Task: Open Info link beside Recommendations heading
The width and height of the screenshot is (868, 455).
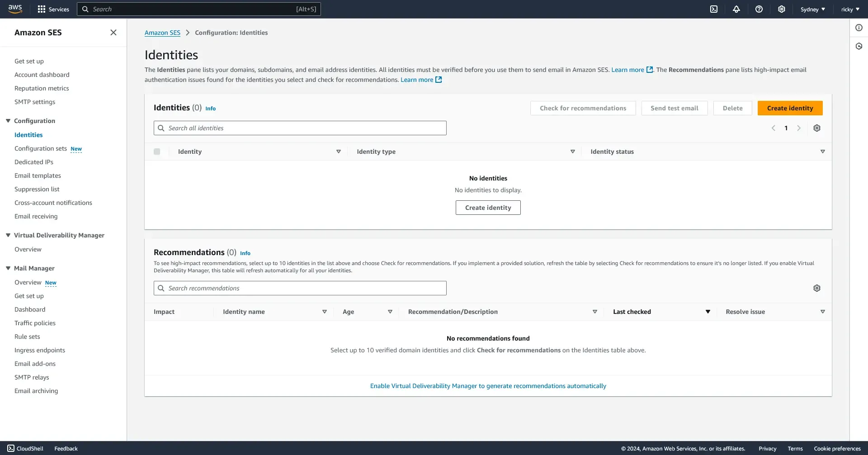Action: pyautogui.click(x=245, y=253)
